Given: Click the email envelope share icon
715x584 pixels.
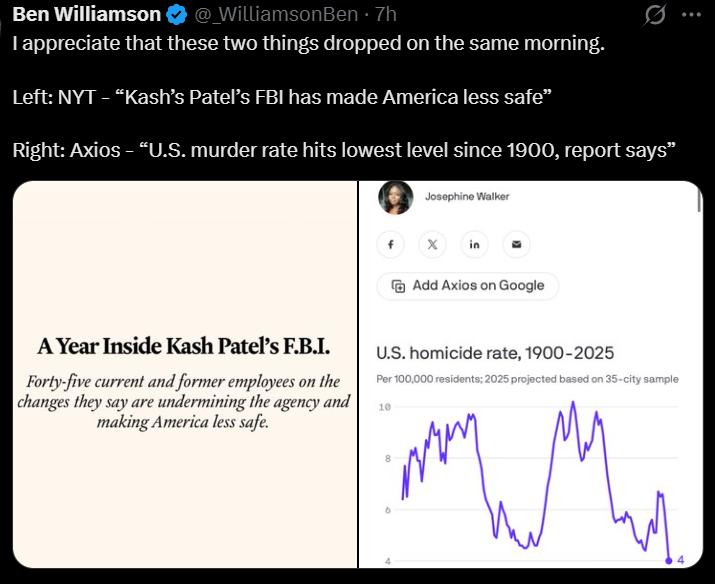Looking at the screenshot, I should pyautogui.click(x=516, y=244).
